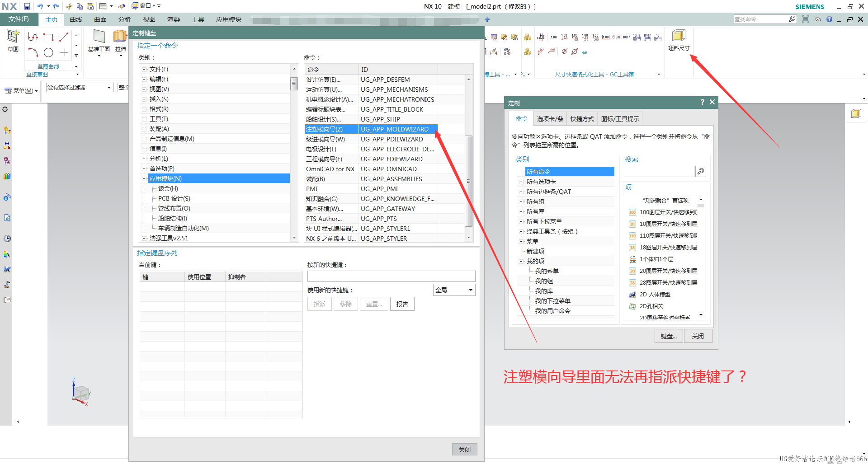Viewport: 868px width, 464px height.
Task: Expand the 文件(F) category node
Action: coord(144,69)
